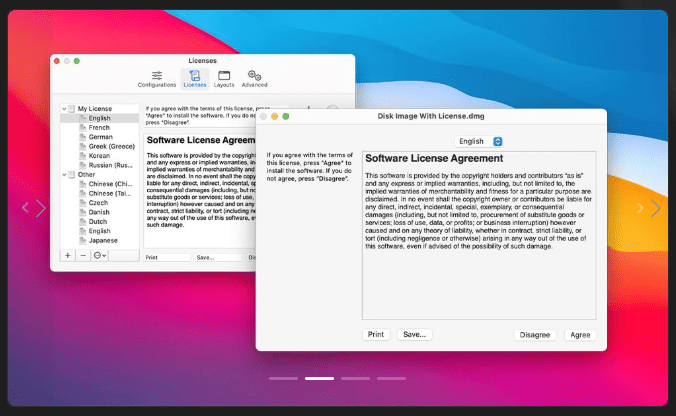Select the Danish license row
This screenshot has width=676, height=416.
click(x=100, y=212)
